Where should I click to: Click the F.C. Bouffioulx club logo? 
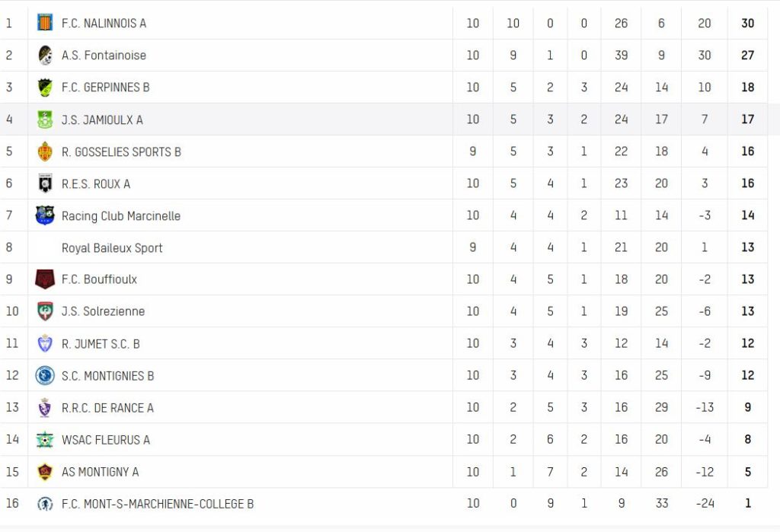pyautogui.click(x=45, y=279)
